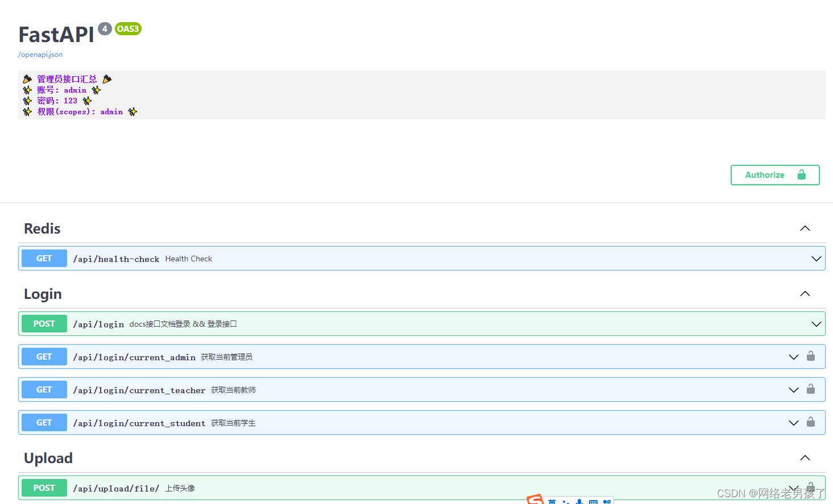The height and width of the screenshot is (504, 833).
Task: Expand the /api/health-check row using its arrow
Action: [817, 259]
